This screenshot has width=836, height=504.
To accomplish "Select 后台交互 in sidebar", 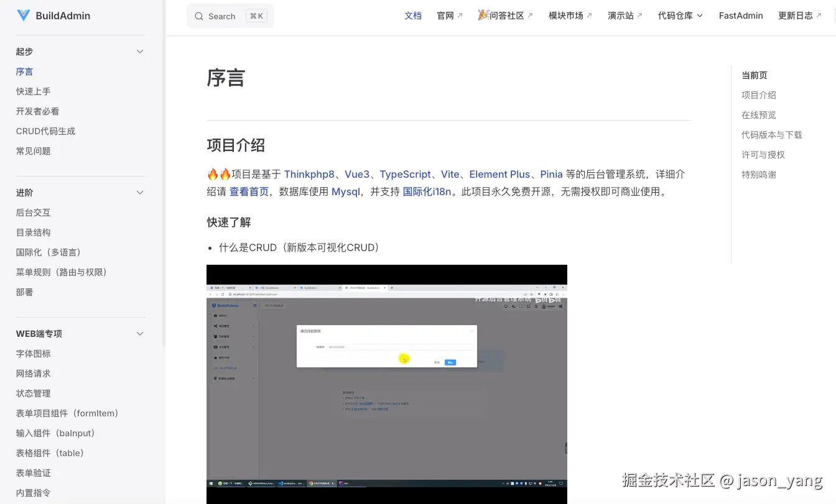I will click(34, 213).
